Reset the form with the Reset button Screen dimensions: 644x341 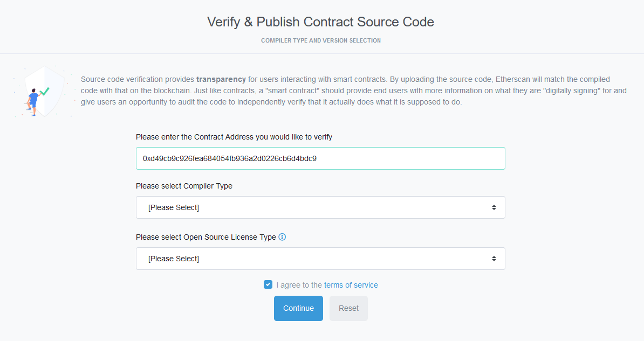[x=348, y=308]
